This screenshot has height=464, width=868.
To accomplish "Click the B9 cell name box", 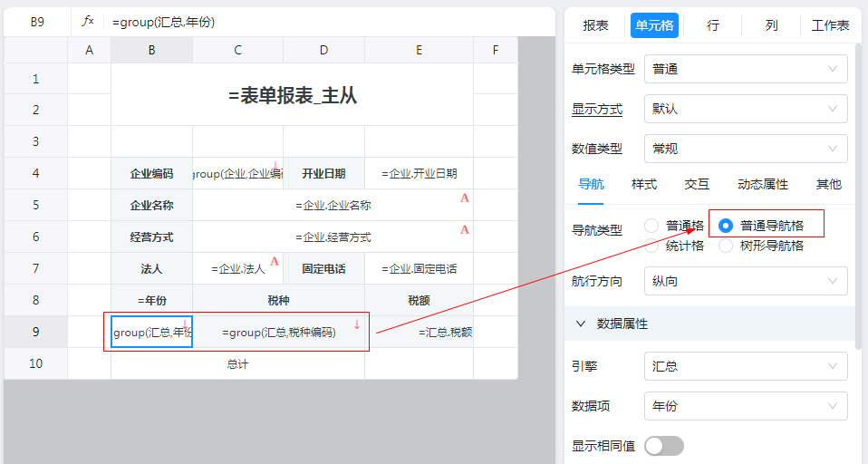I will pos(37,22).
